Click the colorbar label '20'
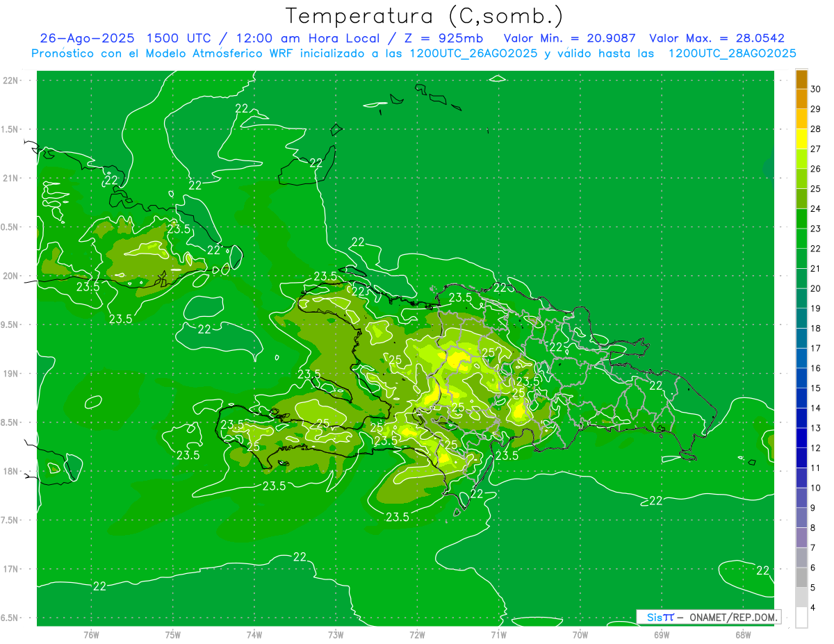Viewport: 834px width, 644px height. point(816,288)
